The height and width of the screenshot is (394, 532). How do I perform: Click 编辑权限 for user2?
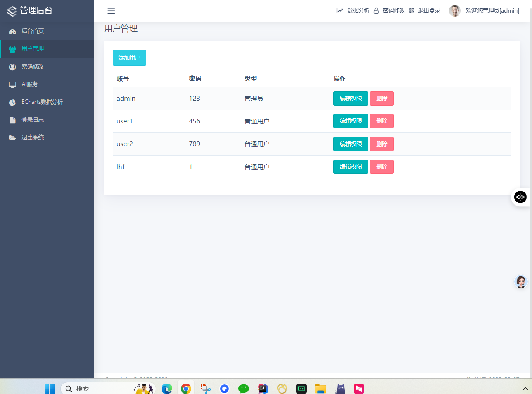click(x=351, y=144)
